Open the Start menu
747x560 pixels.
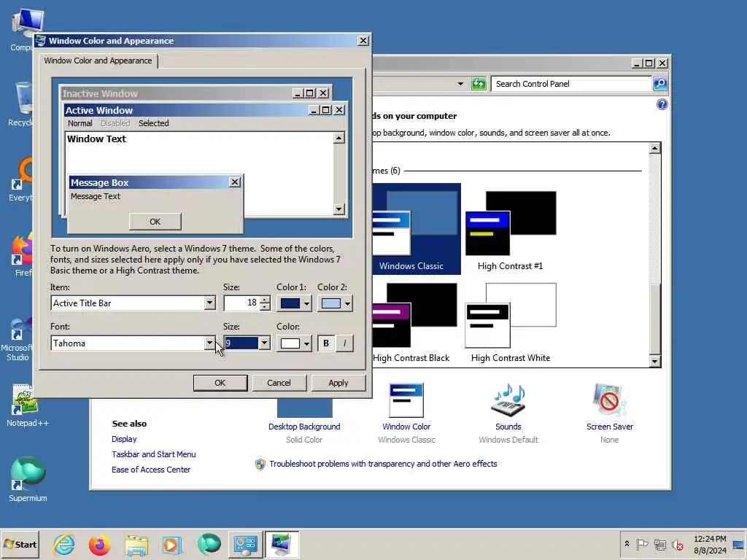[x=20, y=544]
